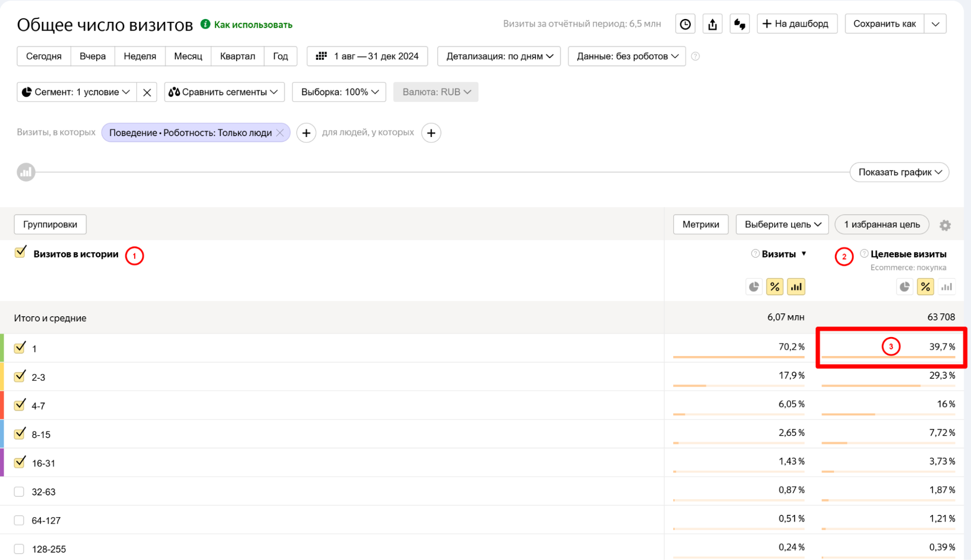Expand Сравнить сегменты dropdown
The height and width of the screenshot is (560, 971).
pyautogui.click(x=224, y=92)
